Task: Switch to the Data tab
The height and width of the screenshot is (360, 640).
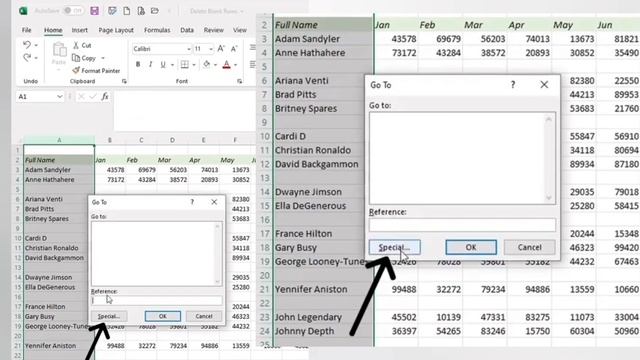Action: pyautogui.click(x=187, y=30)
